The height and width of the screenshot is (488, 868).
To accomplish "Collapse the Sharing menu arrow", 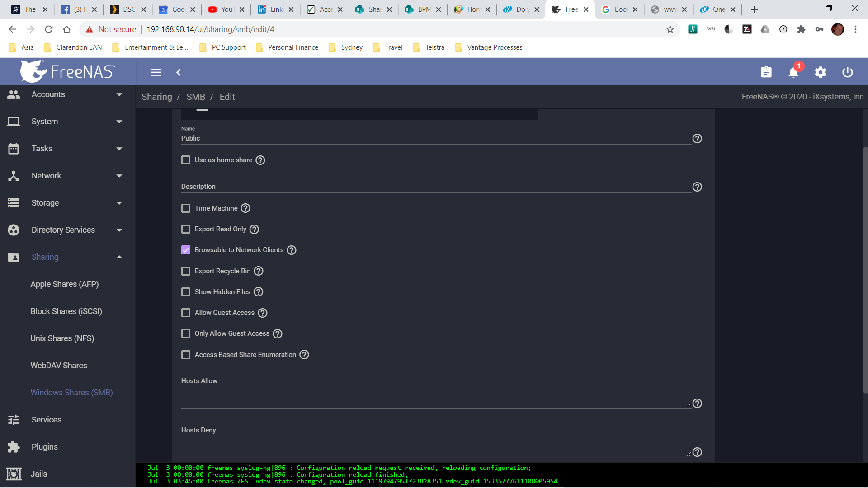I will [x=119, y=257].
